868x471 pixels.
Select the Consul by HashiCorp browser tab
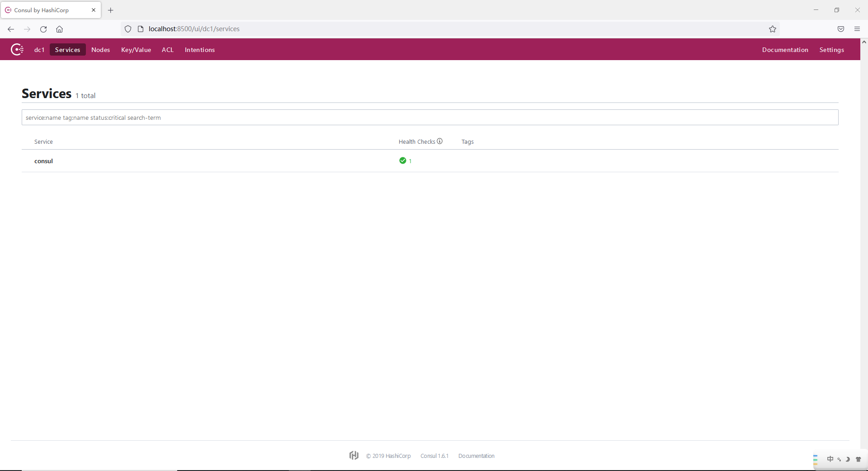click(x=51, y=10)
